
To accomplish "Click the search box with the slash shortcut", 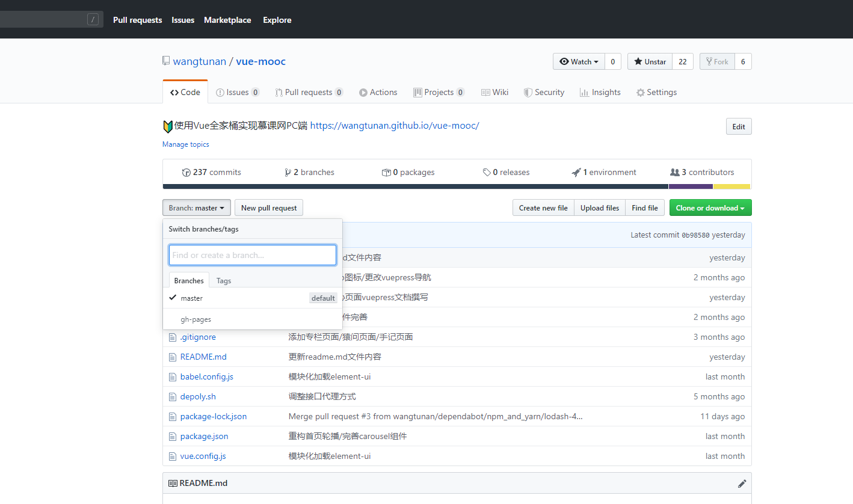I will click(52, 19).
